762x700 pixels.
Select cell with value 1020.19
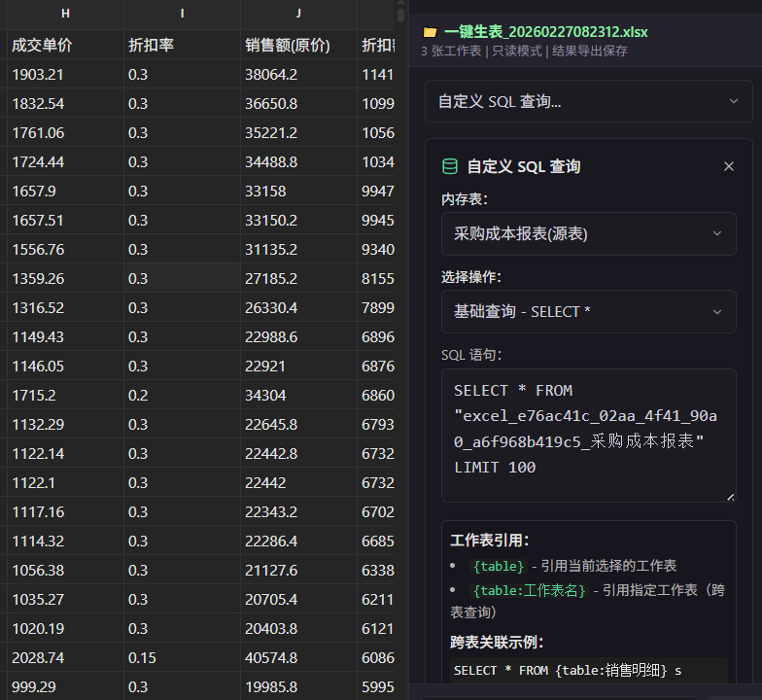point(66,628)
